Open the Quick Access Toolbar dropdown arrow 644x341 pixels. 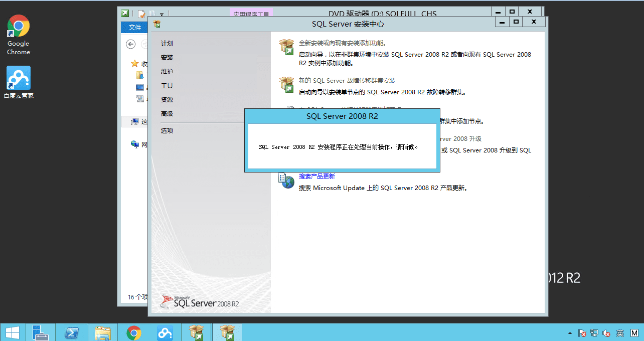160,14
